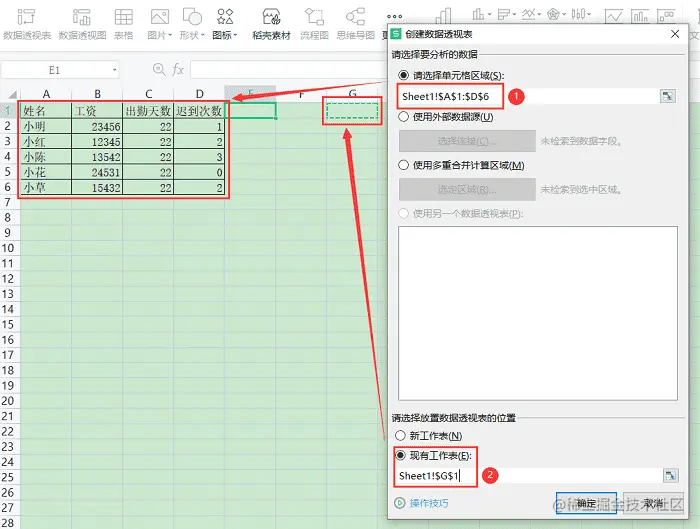
Task: Open 稻壳素材 resource library
Action: (271, 17)
